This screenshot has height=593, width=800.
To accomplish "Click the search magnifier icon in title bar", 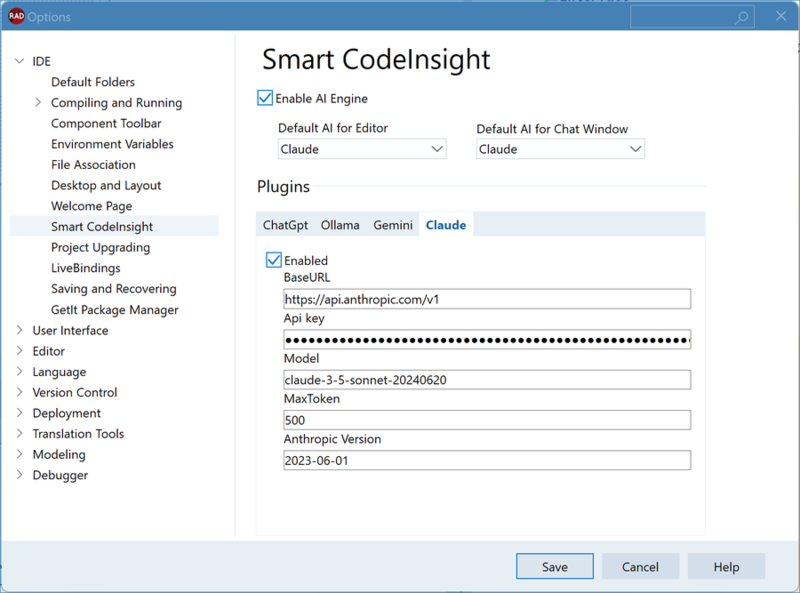I will [742, 17].
